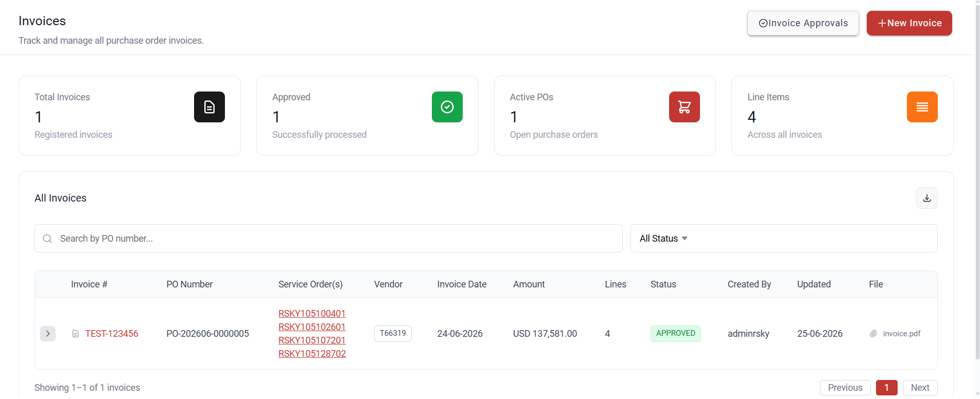Click the scrollbar down arrow
Viewport: 980px width, 399px height.
977,395
